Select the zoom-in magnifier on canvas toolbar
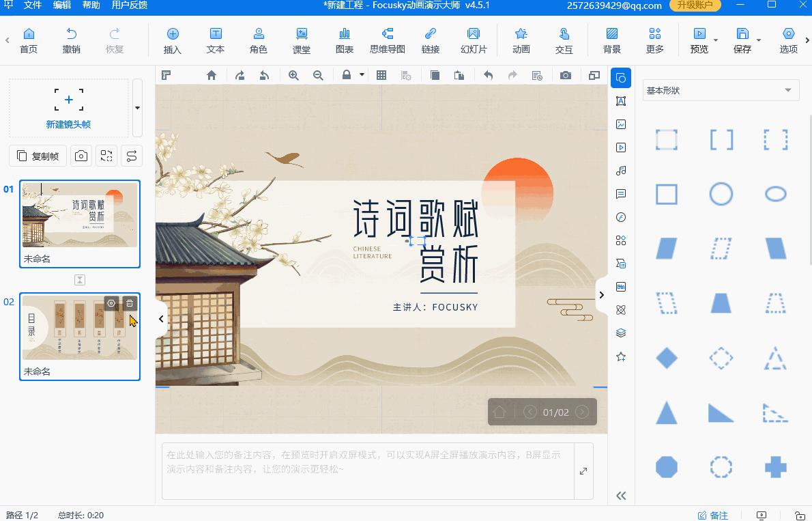 (293, 75)
